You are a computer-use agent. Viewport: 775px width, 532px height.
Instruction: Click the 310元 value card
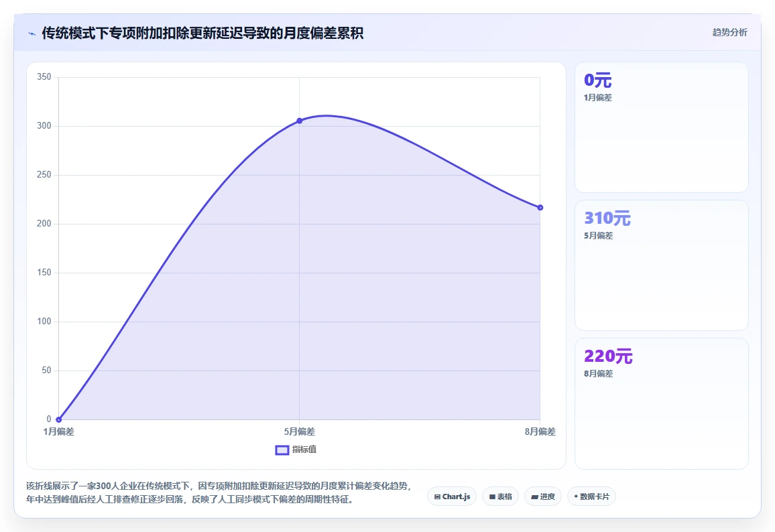coord(661,265)
